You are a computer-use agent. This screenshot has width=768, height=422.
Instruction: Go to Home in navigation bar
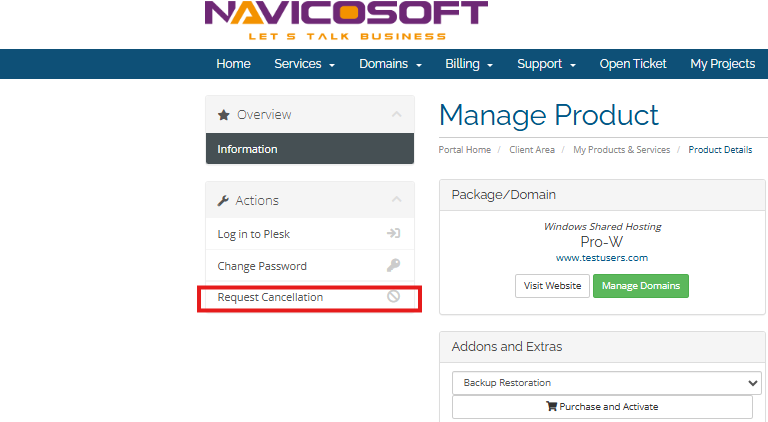click(233, 64)
